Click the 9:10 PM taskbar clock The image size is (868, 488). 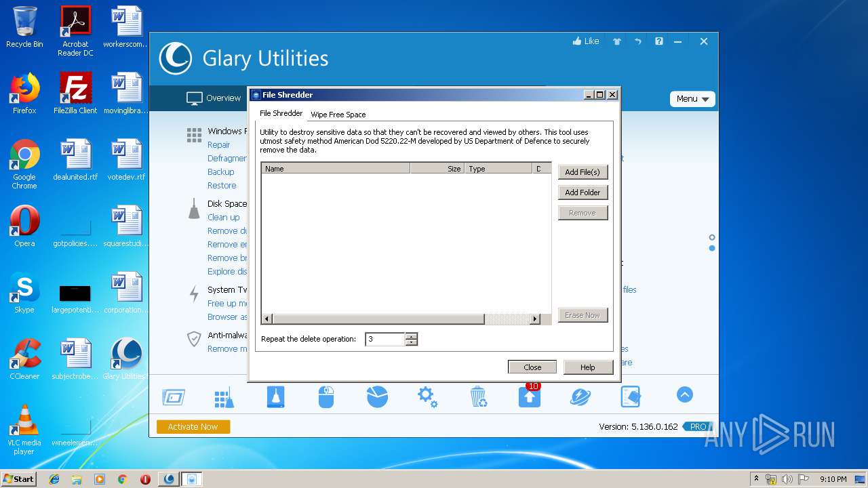tap(833, 479)
